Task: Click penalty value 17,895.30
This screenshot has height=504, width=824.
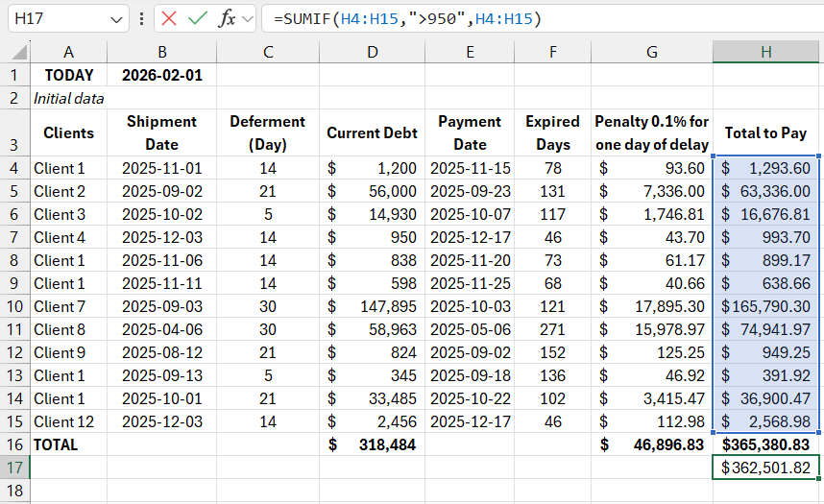Action: (x=652, y=306)
